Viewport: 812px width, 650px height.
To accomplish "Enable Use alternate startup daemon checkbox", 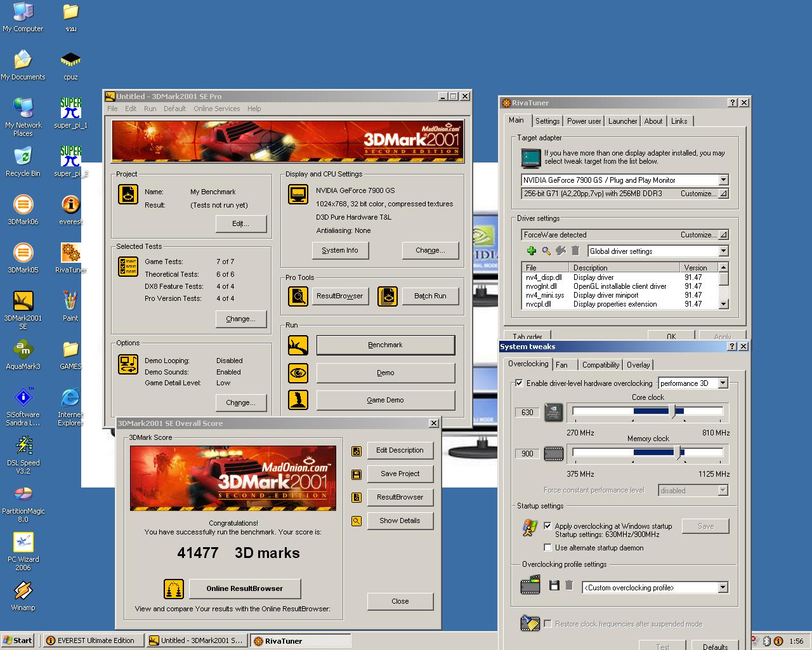I will (x=547, y=547).
